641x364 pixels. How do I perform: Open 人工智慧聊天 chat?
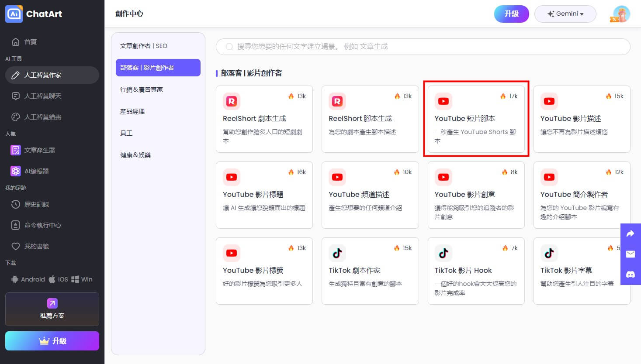click(x=52, y=96)
